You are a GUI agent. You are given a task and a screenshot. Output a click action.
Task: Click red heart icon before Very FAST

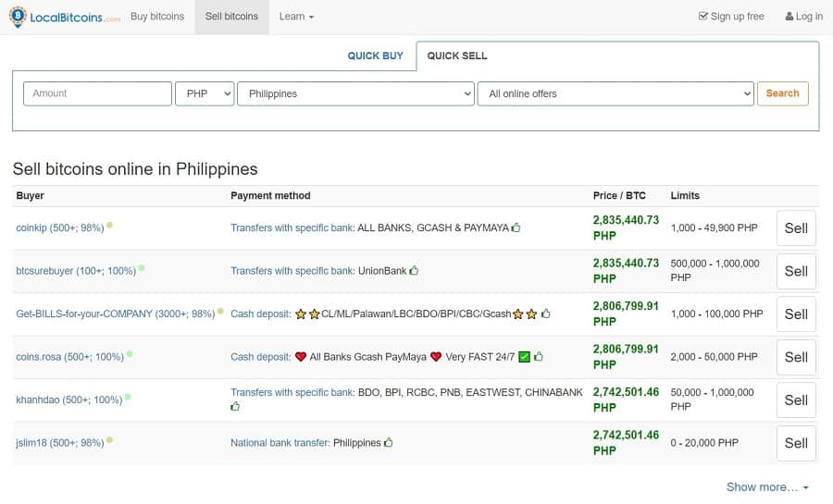(436, 357)
